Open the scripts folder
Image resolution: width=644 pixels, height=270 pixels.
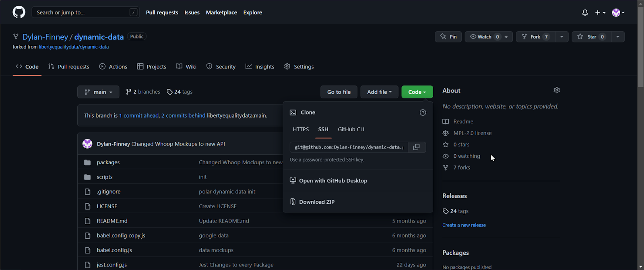tap(105, 177)
